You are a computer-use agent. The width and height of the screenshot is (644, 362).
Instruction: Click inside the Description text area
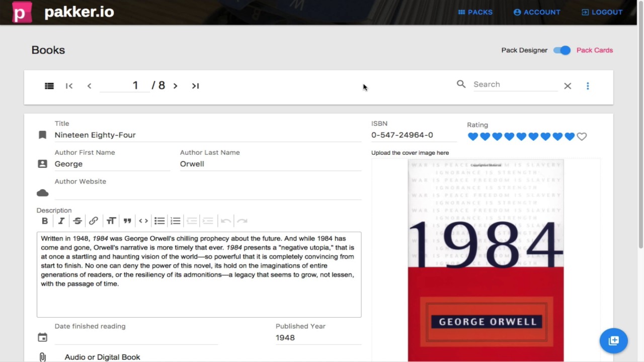click(199, 275)
